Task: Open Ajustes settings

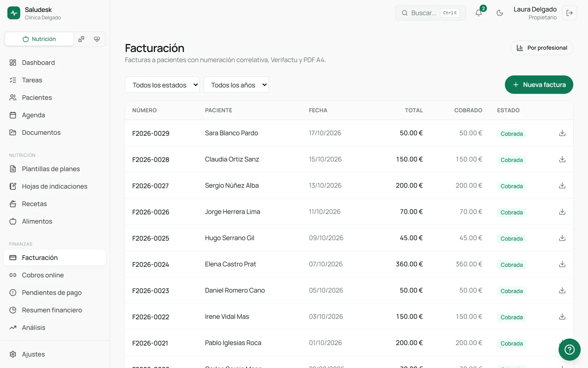Action: click(55, 354)
